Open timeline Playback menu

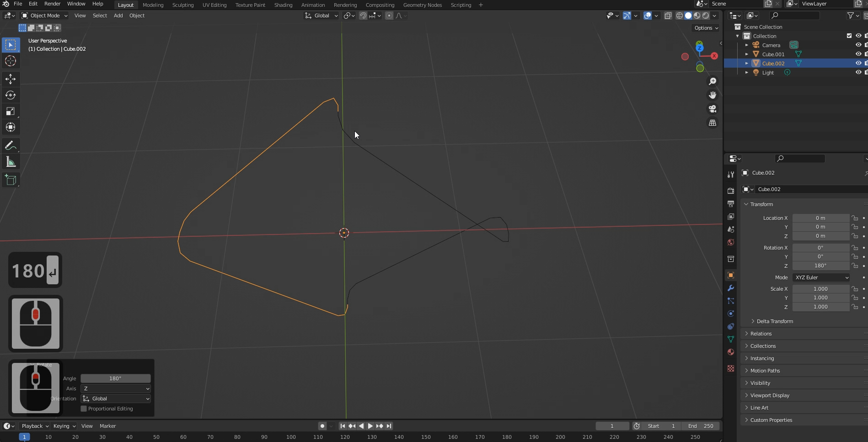[35, 426]
